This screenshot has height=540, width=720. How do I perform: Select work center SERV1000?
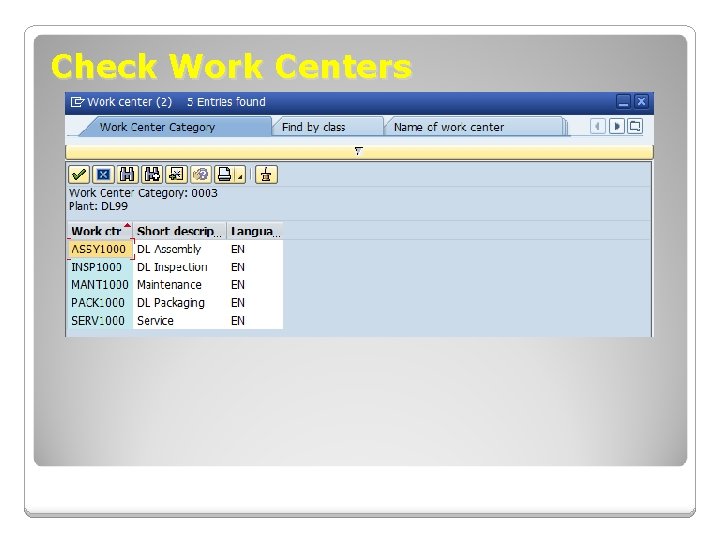point(100,321)
